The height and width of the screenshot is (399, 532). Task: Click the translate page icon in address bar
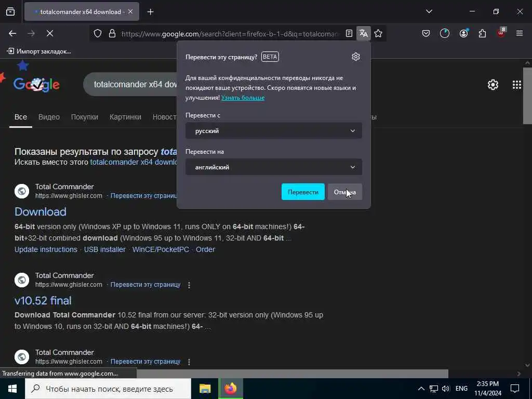click(363, 33)
